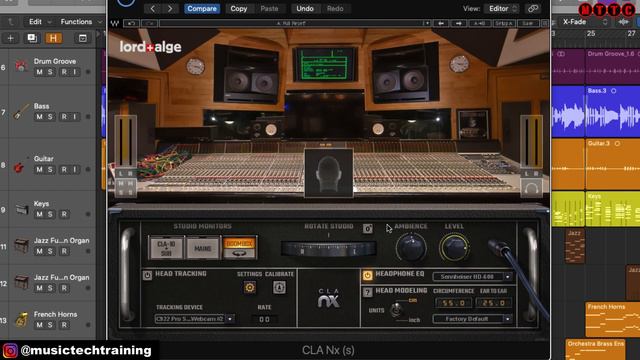Click track 11 Jazz Organ instrument icon

point(21,246)
